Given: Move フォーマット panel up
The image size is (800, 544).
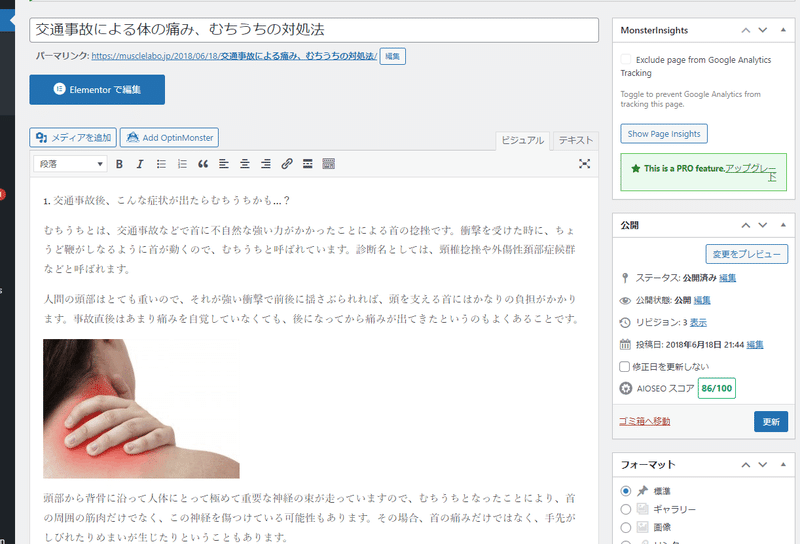Looking at the screenshot, I should 746,464.
